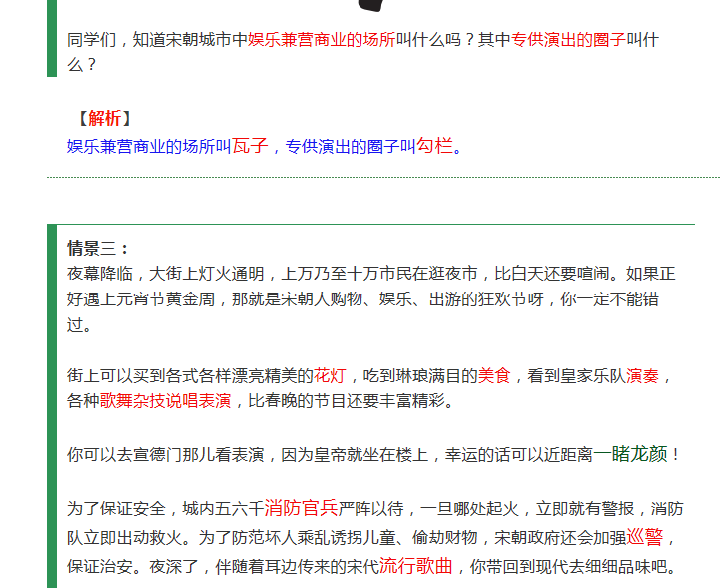Click the phrase 严阵以待
Screen dimensions: 721x588
(371, 508)
